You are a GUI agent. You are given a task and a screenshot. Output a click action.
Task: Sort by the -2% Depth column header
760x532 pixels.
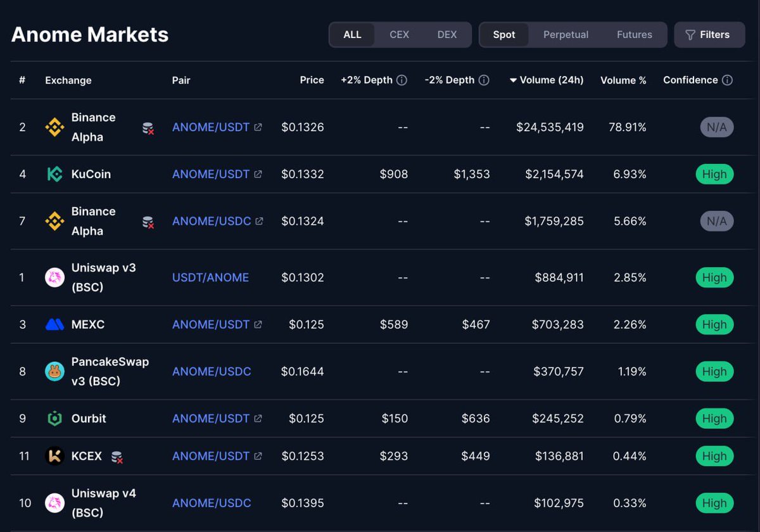pos(450,80)
